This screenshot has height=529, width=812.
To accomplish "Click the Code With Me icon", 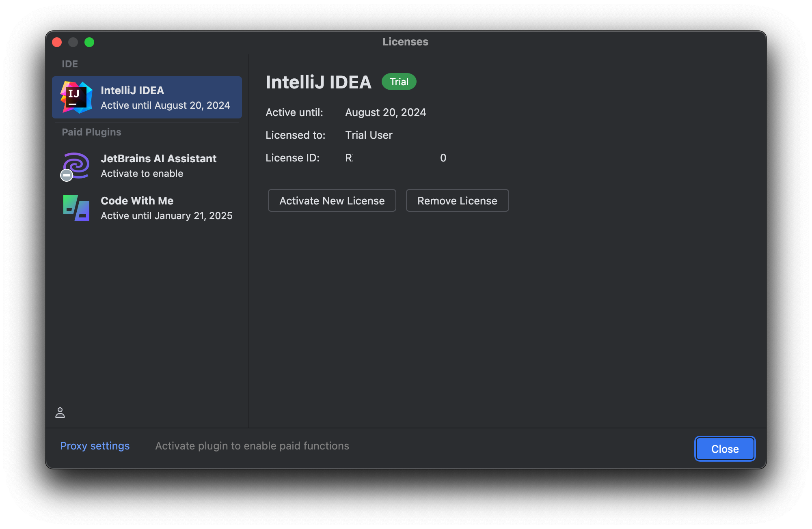I will coord(76,208).
